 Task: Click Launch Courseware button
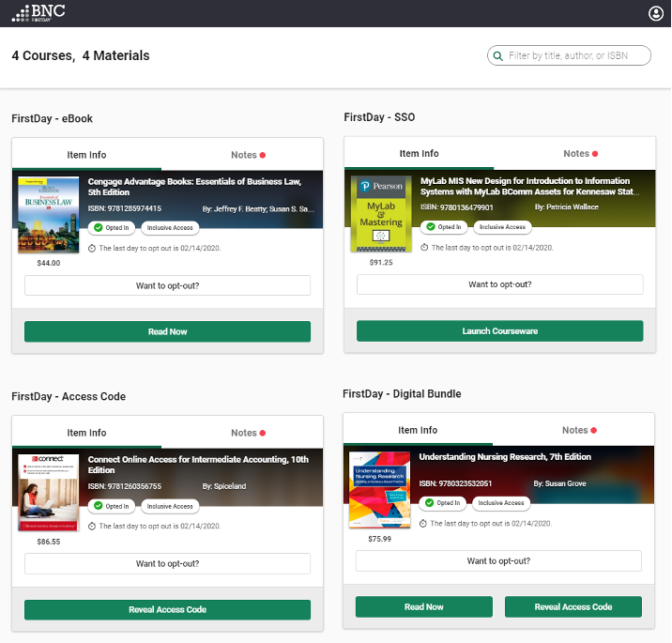[x=499, y=331]
